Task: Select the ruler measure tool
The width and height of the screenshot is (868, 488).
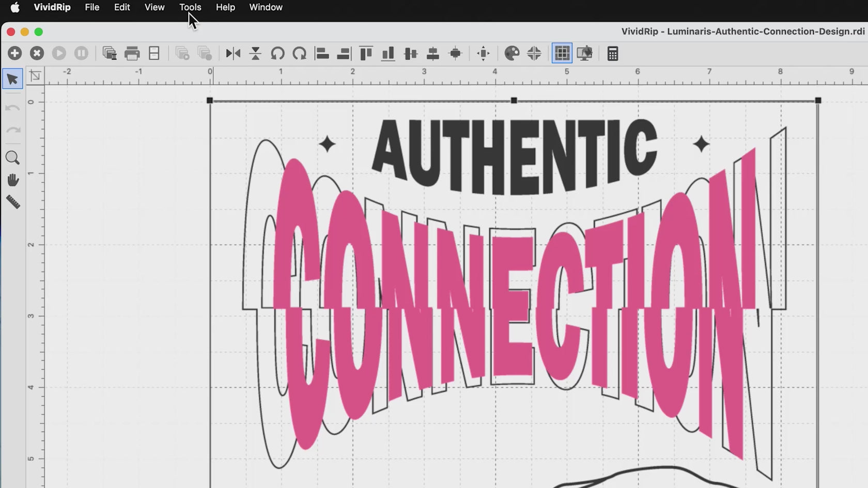Action: click(12, 202)
